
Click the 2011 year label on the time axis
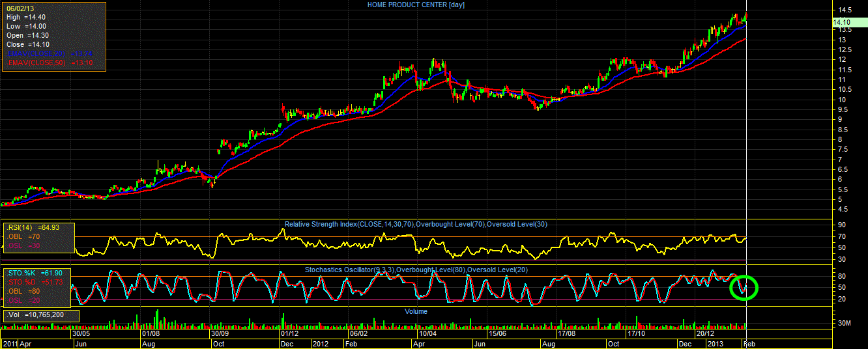(x=10, y=343)
